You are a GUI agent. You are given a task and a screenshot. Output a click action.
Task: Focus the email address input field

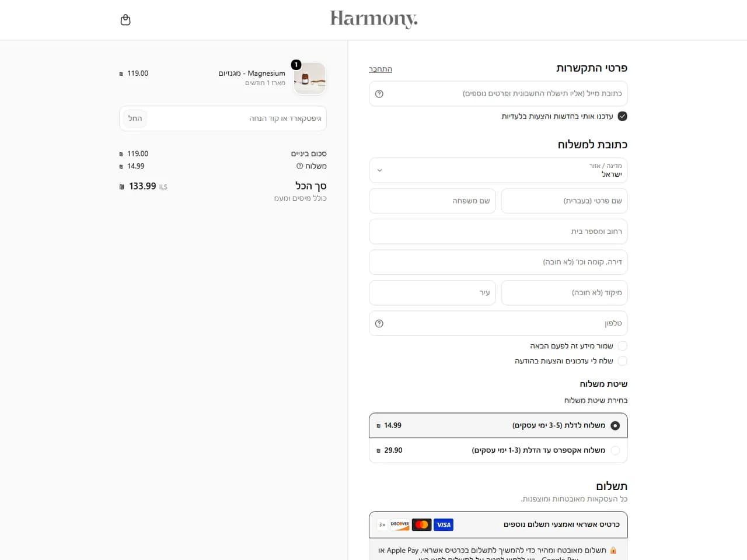[x=498, y=94]
